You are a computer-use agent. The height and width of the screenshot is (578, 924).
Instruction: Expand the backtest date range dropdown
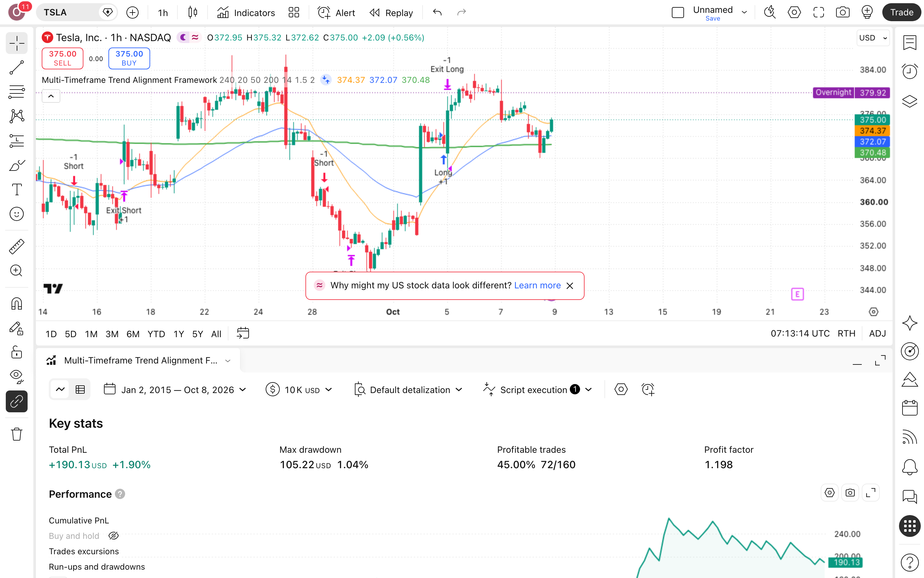[x=175, y=390]
